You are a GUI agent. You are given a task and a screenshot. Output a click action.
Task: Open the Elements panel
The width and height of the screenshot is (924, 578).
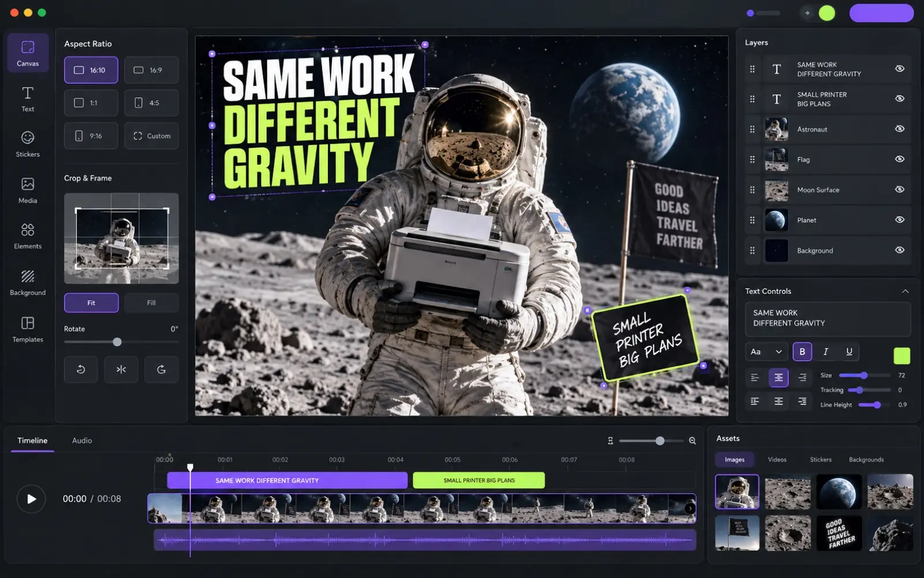28,236
